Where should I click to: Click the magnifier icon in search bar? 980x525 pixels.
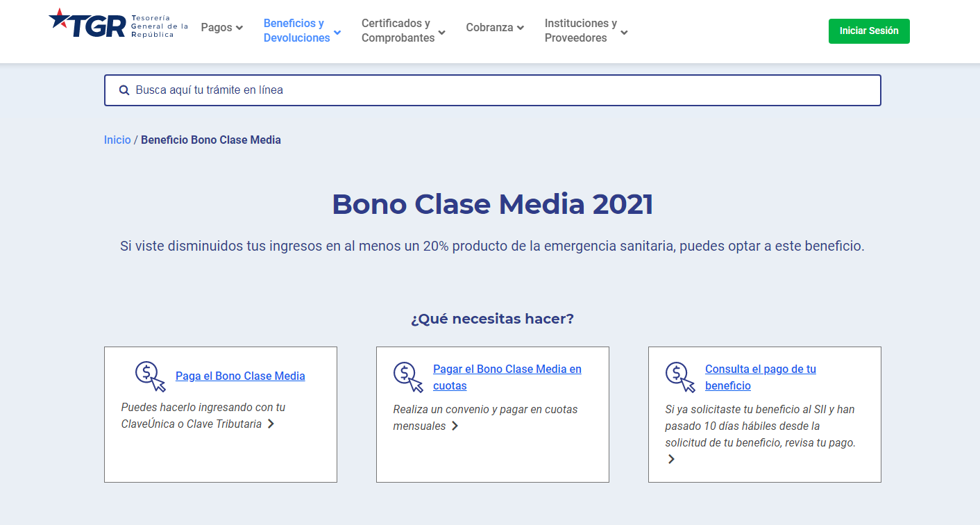click(x=124, y=90)
